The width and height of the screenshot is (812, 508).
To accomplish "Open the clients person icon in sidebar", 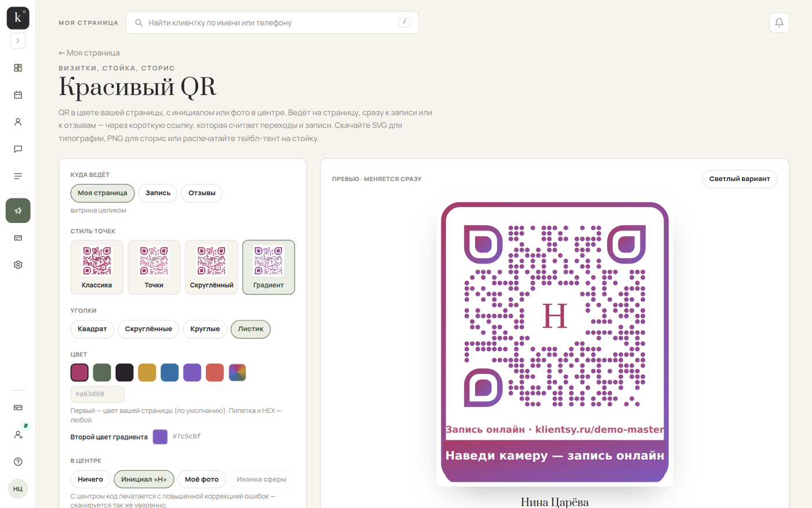I will click(x=18, y=122).
